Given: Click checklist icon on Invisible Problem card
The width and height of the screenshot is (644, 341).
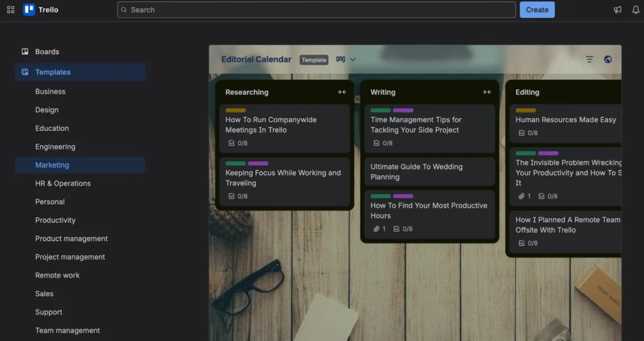Looking at the screenshot, I should coord(541,196).
